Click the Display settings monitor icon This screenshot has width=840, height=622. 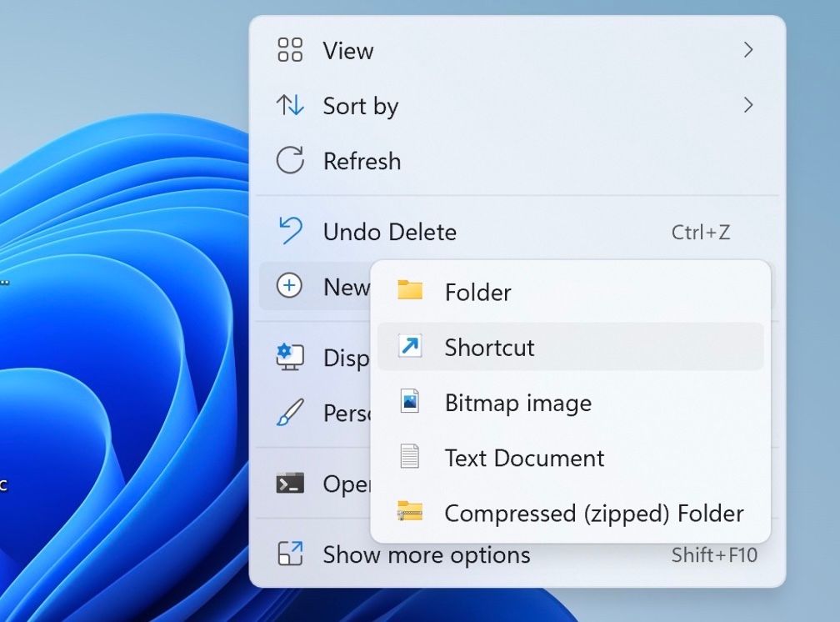click(x=290, y=357)
